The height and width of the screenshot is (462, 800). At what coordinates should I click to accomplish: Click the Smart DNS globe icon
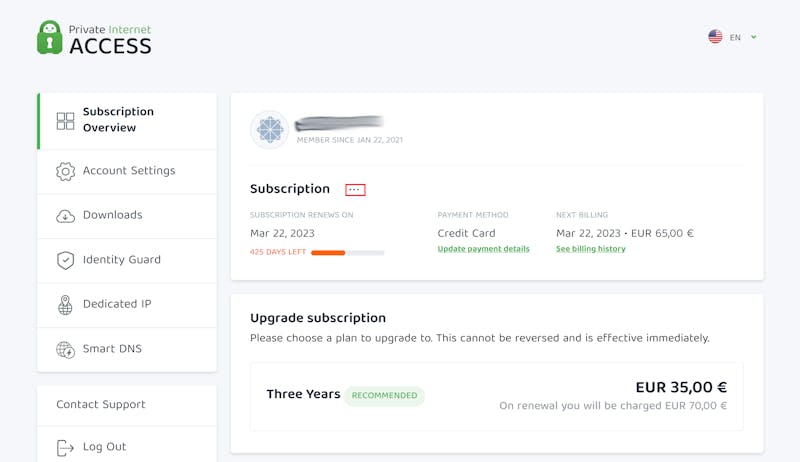pos(65,350)
